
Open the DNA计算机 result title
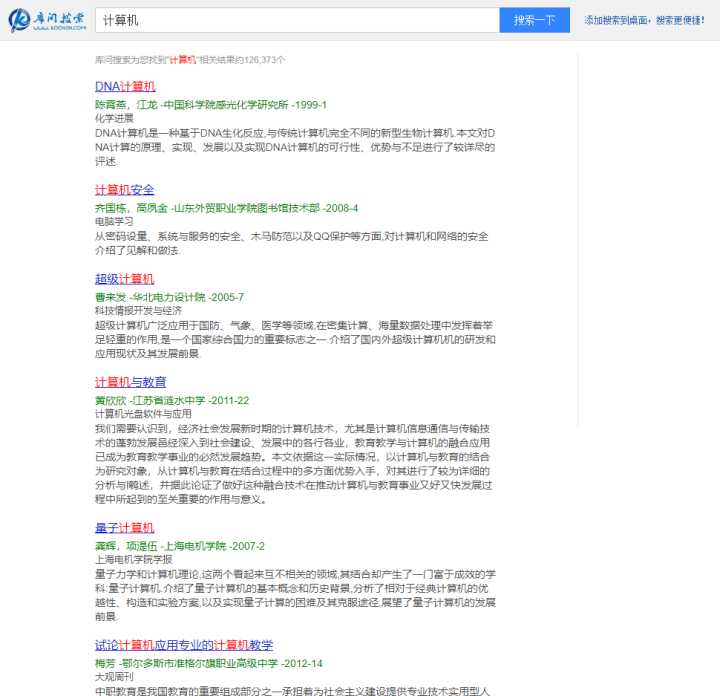click(125, 87)
